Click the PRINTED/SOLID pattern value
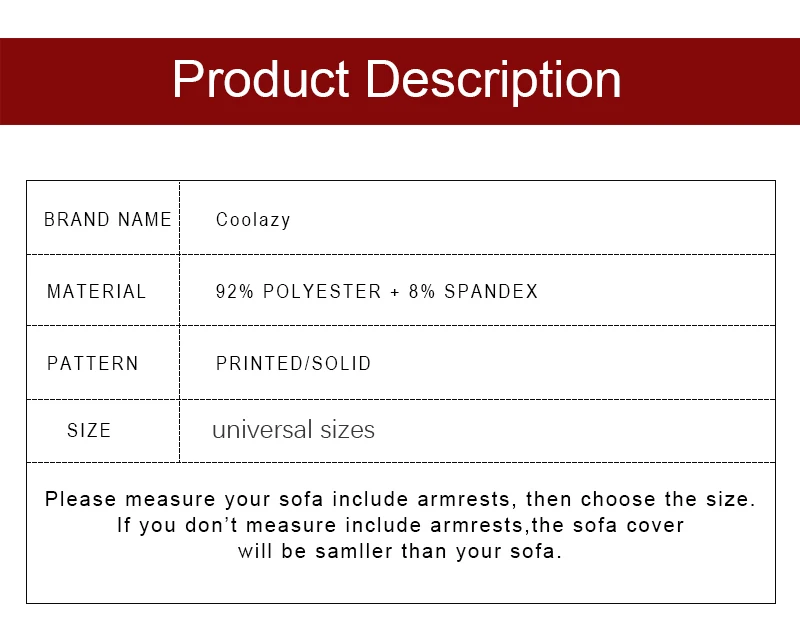The height and width of the screenshot is (637, 800). click(x=293, y=363)
